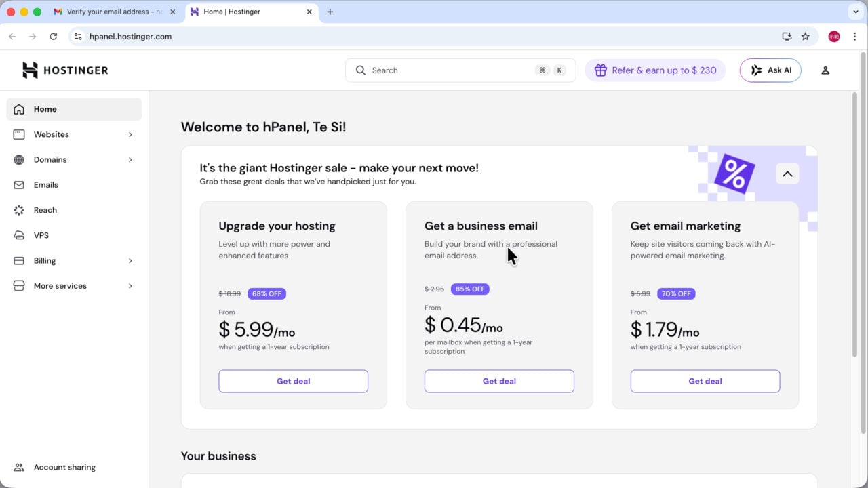Viewport: 868px width, 488px height.
Task: Get deal for Upgrade your hosting
Action: pyautogui.click(x=293, y=381)
